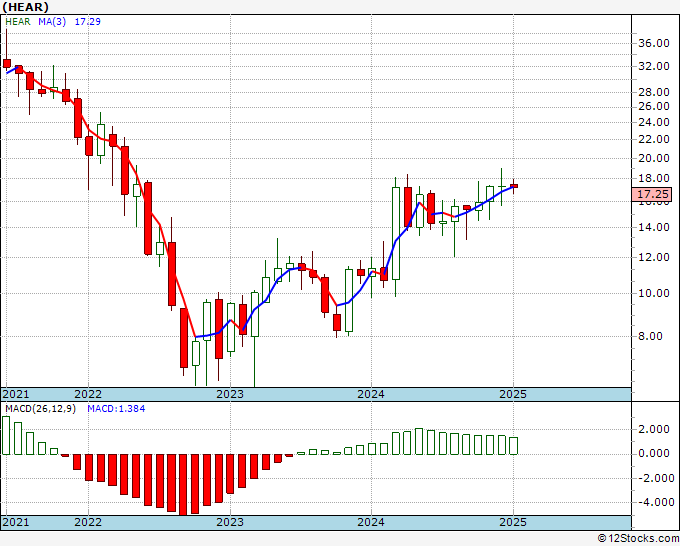Click 2023 on the price chart timeline
Image resolution: width=680 pixels, height=546 pixels.
230,394
